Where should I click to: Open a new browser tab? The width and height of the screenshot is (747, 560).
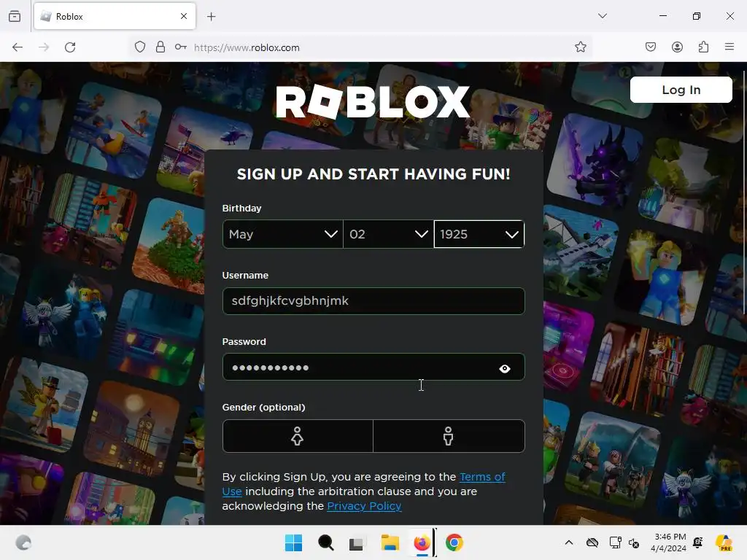click(x=212, y=17)
